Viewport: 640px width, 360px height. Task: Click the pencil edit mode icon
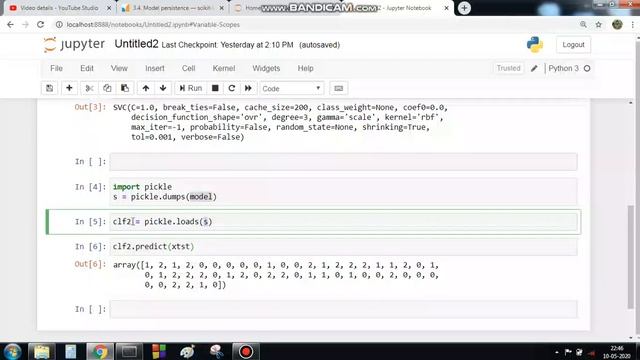[534, 69]
